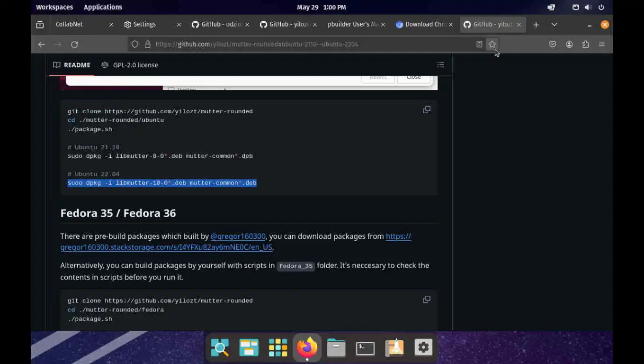Viewport: 644px width, 364px height.
Task: Open the system power menu icon
Action: (x=601, y=7)
